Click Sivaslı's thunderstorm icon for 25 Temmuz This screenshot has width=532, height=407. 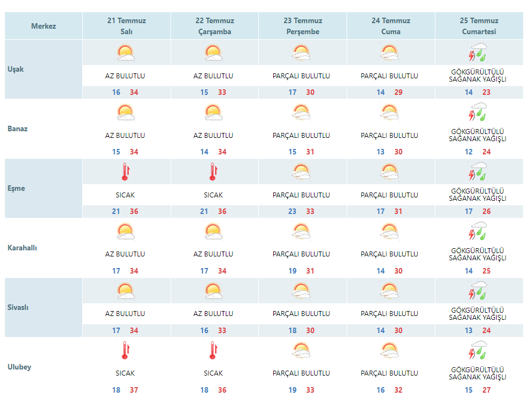click(x=478, y=291)
